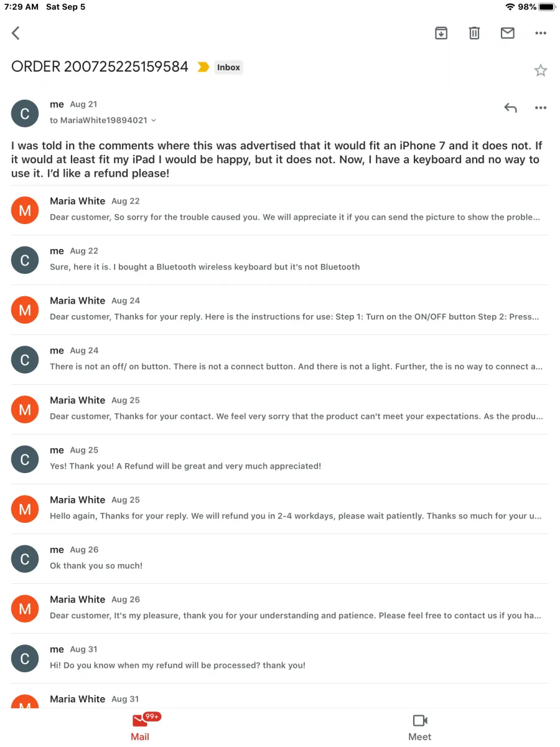Viewport: 560px width, 747px height.
Task: Expand my Aug 31 refund question message
Action: [x=280, y=658]
